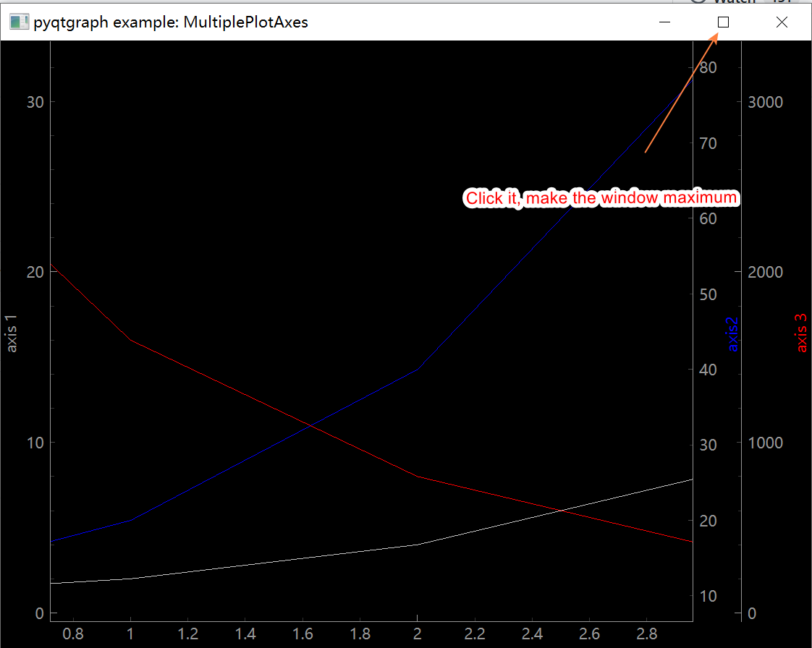Click the '3000' tick label on axis 3
812x648 pixels.
[766, 102]
